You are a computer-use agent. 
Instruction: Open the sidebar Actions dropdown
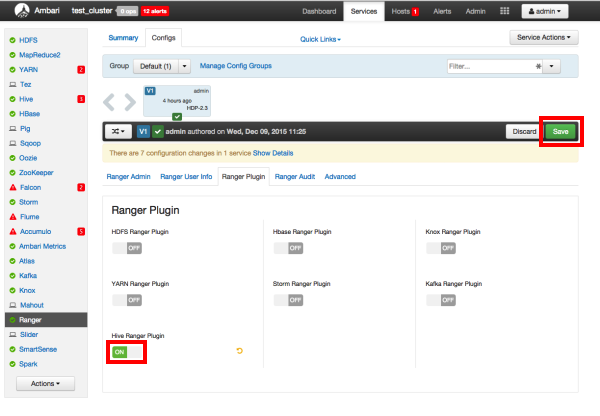click(x=46, y=383)
